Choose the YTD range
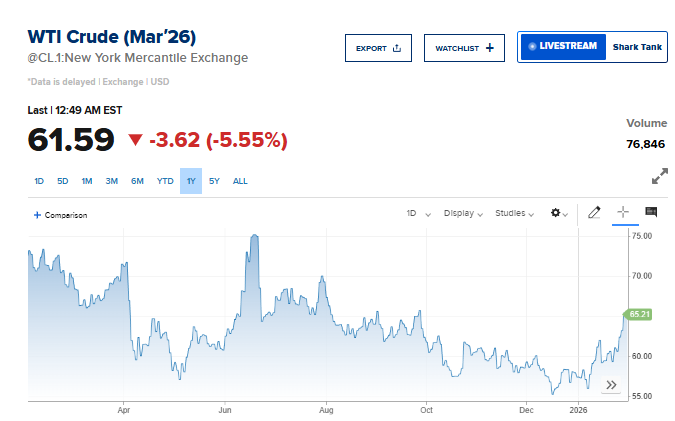The height and width of the screenshot is (421, 675). (165, 181)
